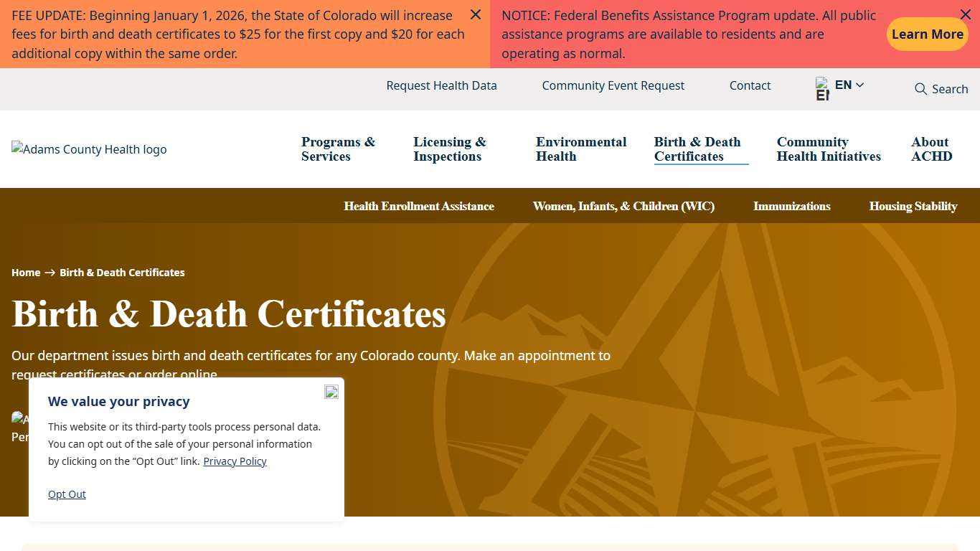The height and width of the screenshot is (551, 980).
Task: Select Women, Infants, & Children (WIC)
Action: (x=623, y=206)
